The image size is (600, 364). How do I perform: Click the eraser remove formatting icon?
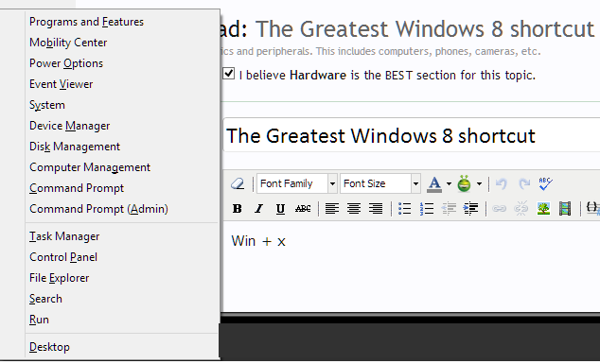(x=238, y=184)
